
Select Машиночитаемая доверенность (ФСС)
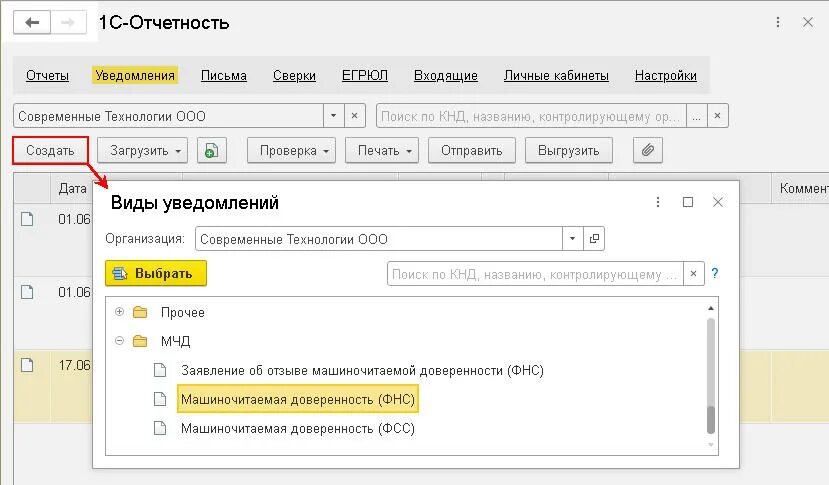[298, 428]
